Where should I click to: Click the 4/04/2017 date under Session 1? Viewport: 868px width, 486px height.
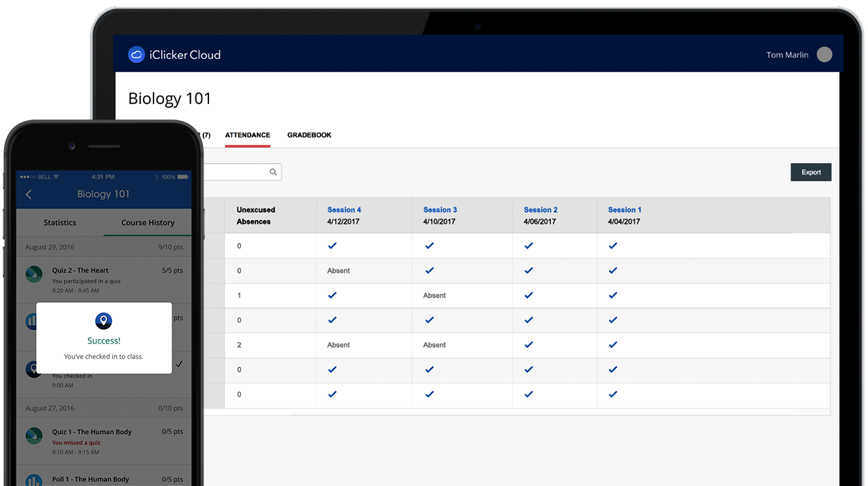click(624, 222)
